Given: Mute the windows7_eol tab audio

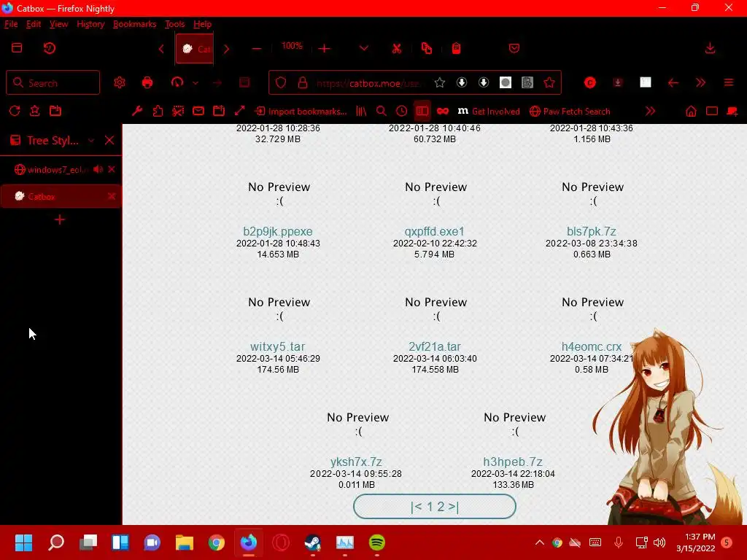Looking at the screenshot, I should (x=98, y=169).
